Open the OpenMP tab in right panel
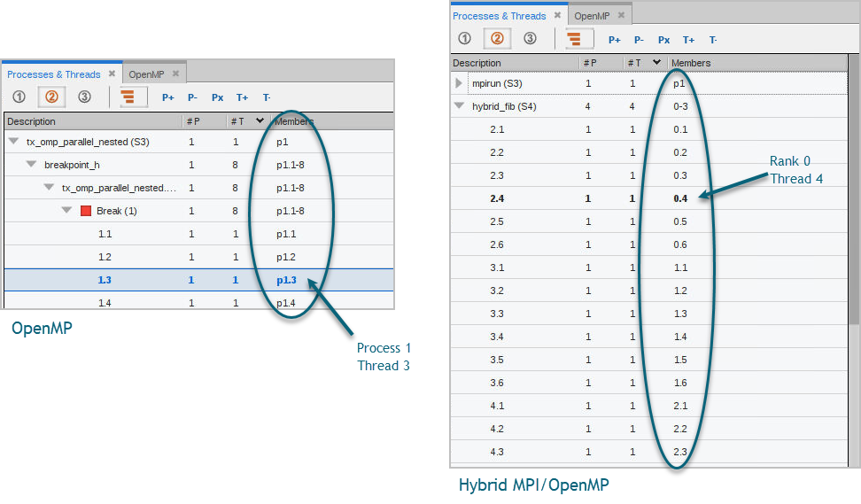861x504 pixels. click(x=591, y=16)
